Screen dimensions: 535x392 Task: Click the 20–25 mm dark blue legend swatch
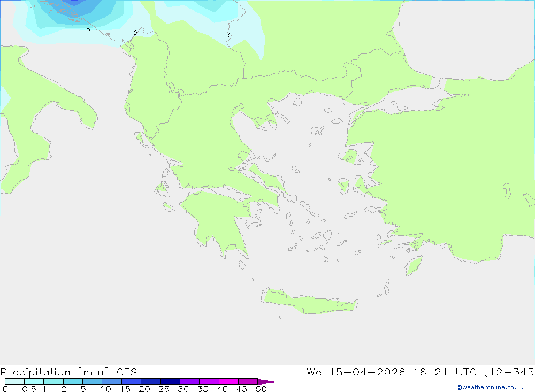[150, 381]
